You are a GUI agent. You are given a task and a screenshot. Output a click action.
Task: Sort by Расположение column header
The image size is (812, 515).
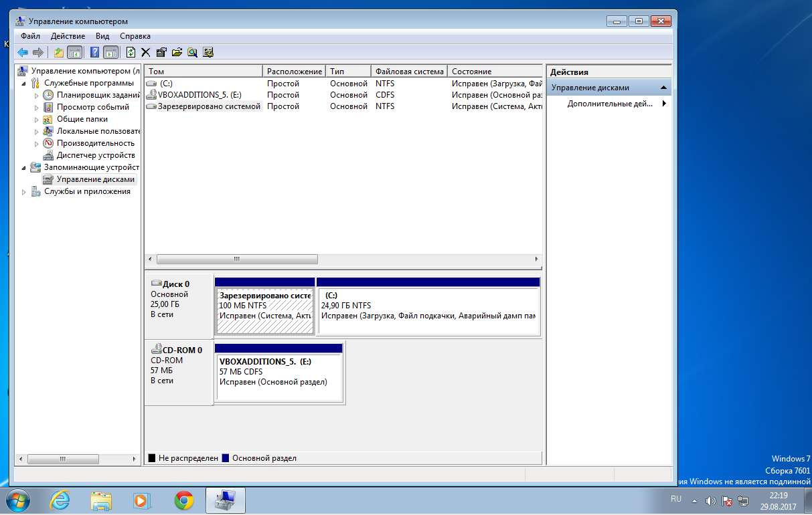(x=295, y=71)
